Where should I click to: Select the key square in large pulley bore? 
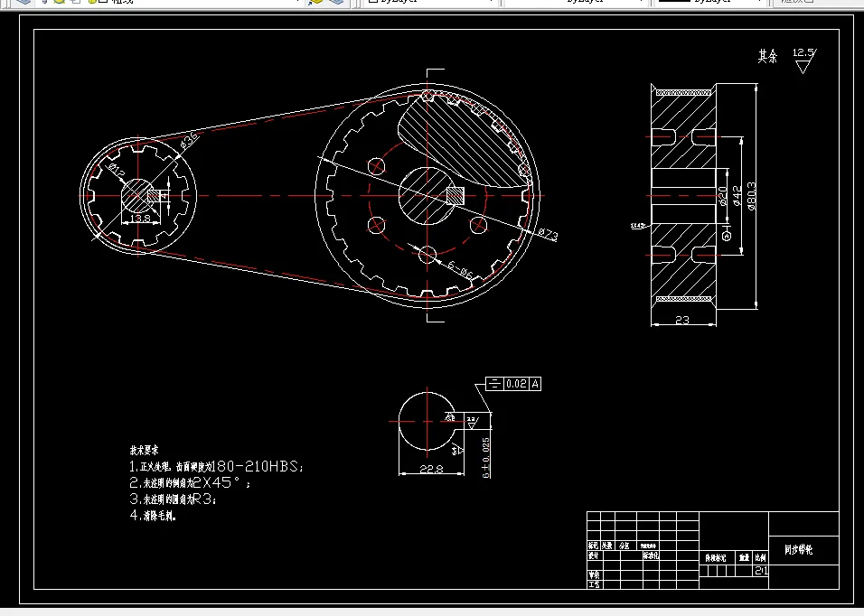tap(455, 195)
